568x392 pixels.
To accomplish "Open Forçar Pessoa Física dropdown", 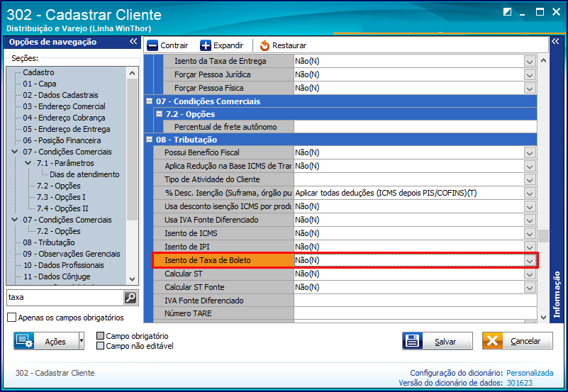I will [x=530, y=89].
